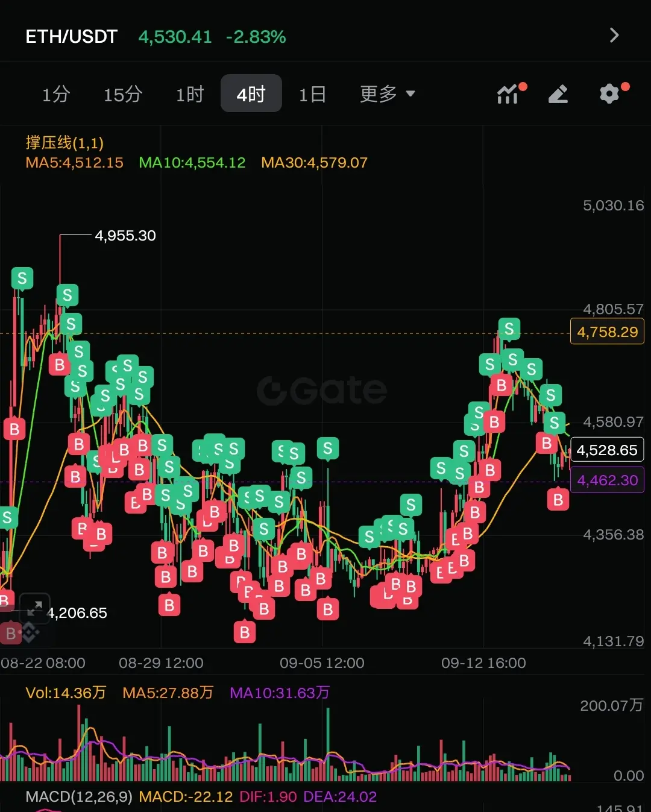Tap the volume MA10:31.63万 label
Viewport: 651px width, 812px height.
pos(280,693)
